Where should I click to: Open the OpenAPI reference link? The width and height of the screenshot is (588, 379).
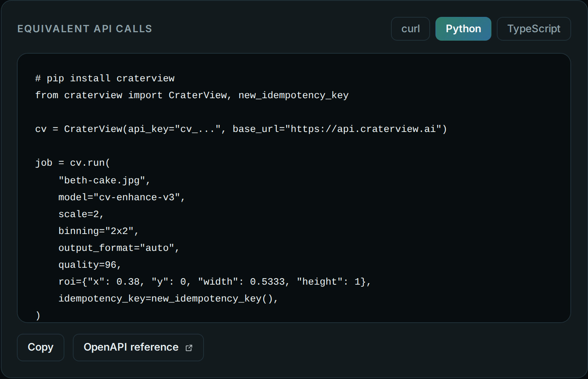(138, 347)
